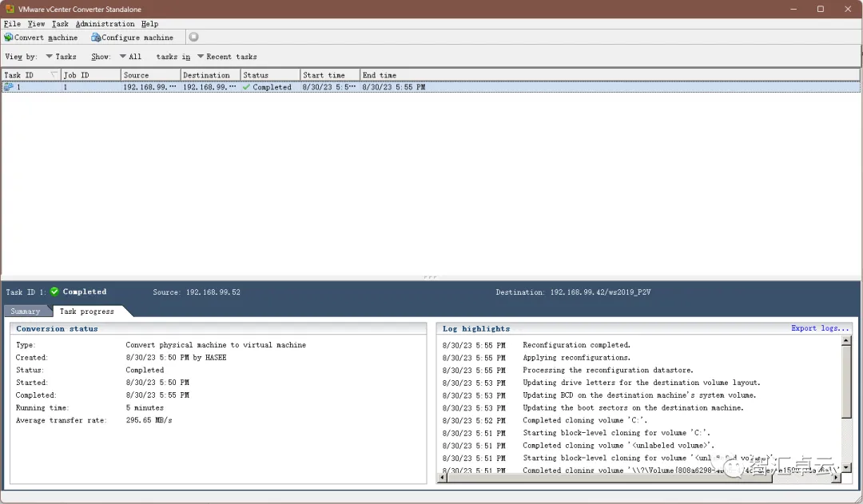Click the Export logs link
The image size is (863, 504).
[x=820, y=328]
